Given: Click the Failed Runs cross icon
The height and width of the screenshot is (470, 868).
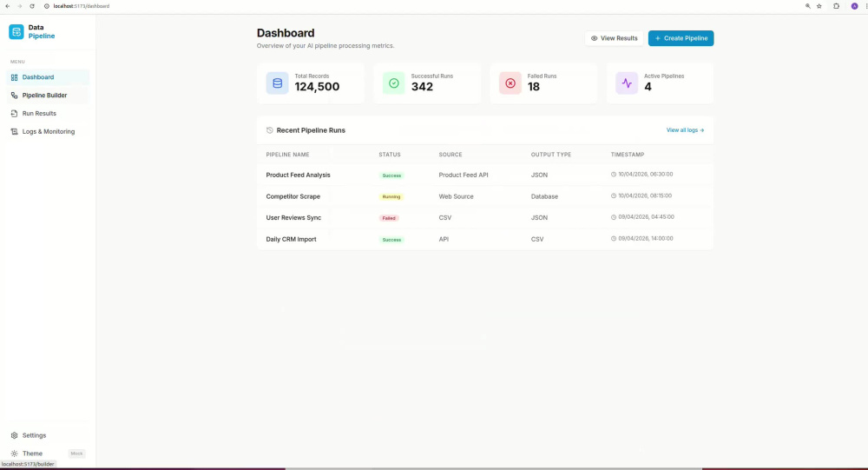Looking at the screenshot, I should [510, 83].
